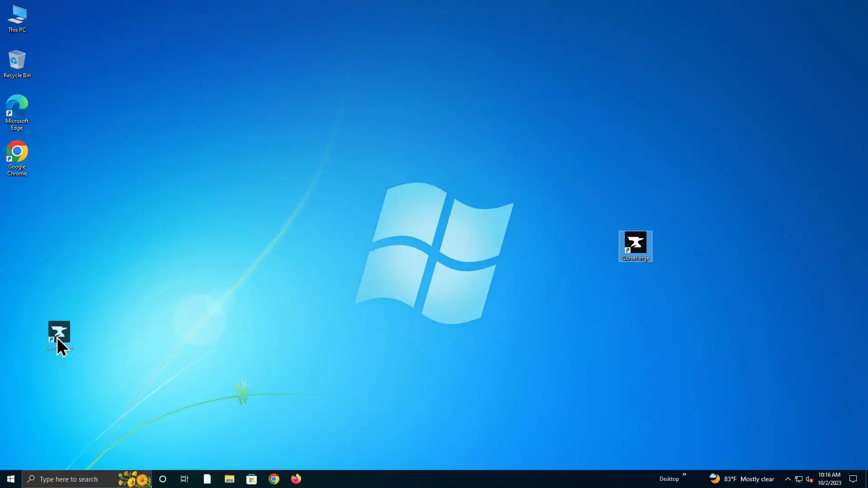Click the Google Chrome desktop shortcut
This screenshot has height=488, width=868.
pyautogui.click(x=17, y=157)
